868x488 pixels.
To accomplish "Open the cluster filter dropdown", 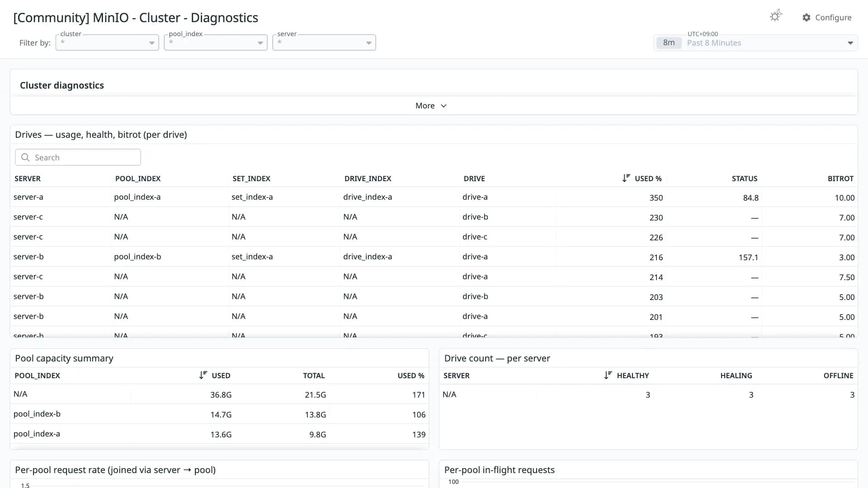I will 107,42.
